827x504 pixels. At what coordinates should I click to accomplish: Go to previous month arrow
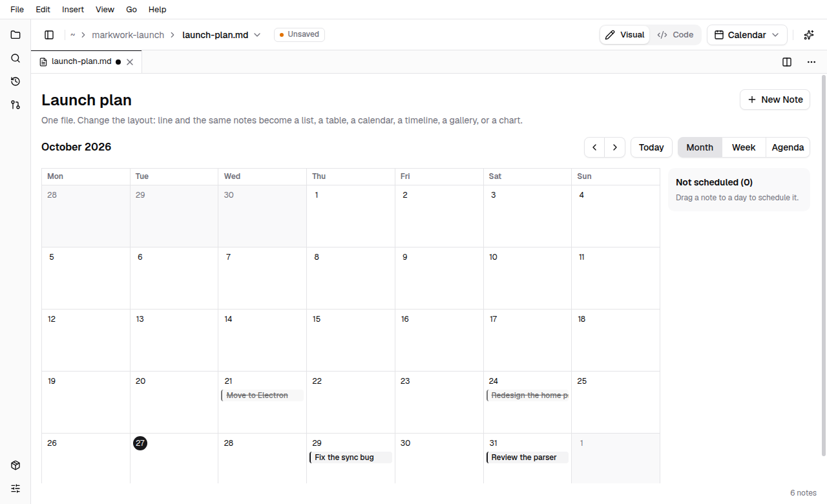[594, 147]
